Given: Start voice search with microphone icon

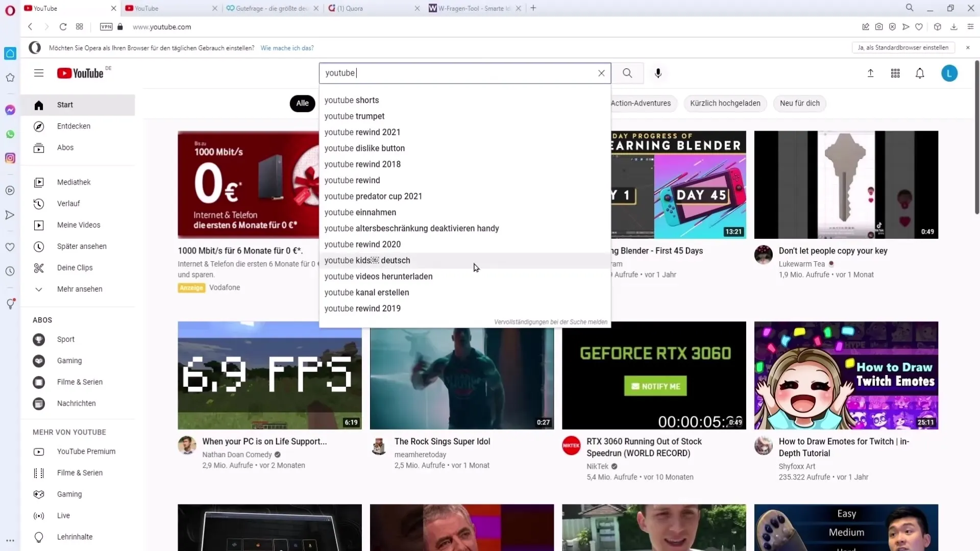Looking at the screenshot, I should click(658, 73).
